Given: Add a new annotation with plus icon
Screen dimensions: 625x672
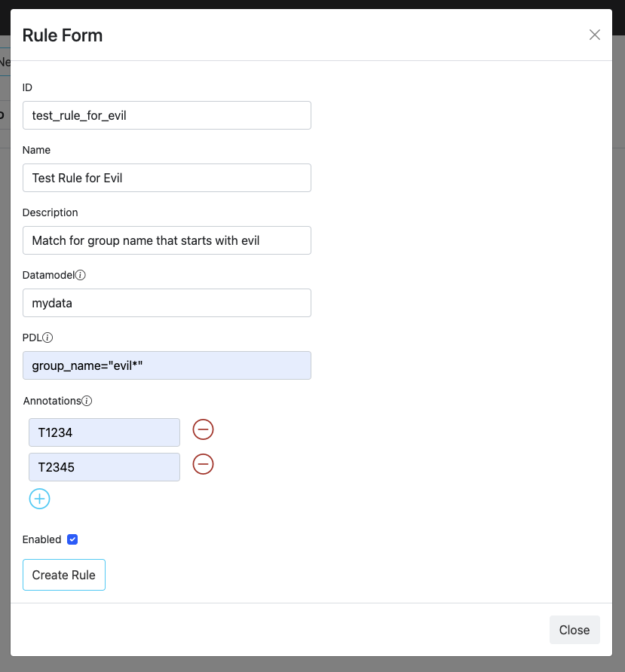Looking at the screenshot, I should (x=39, y=499).
